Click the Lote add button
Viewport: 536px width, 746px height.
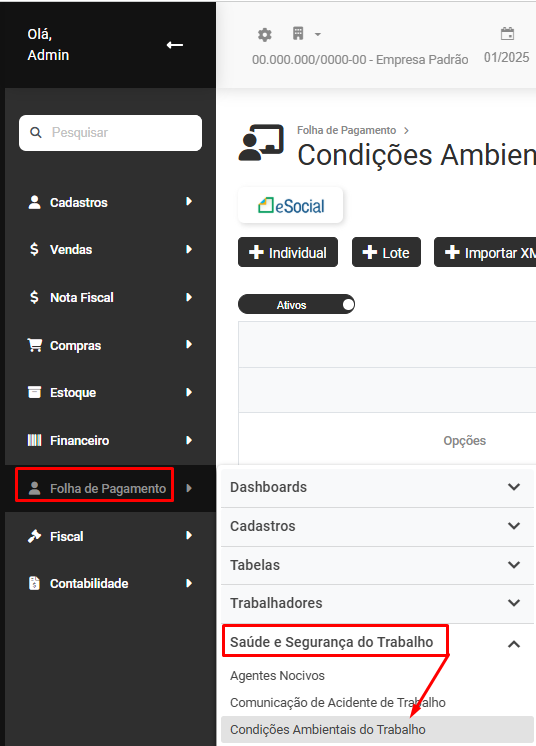[x=386, y=252]
